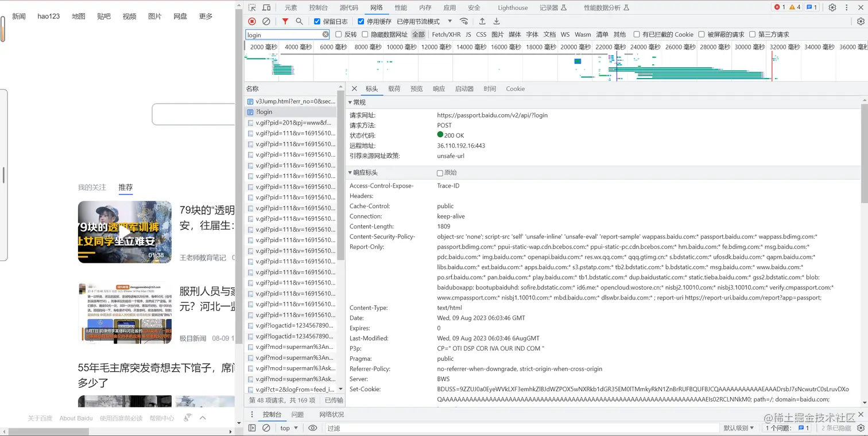Show the 4 warnings count badge

pos(795,7)
